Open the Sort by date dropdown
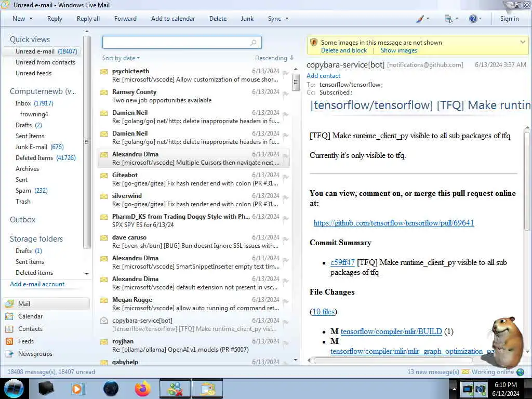The image size is (532, 399). point(121,58)
